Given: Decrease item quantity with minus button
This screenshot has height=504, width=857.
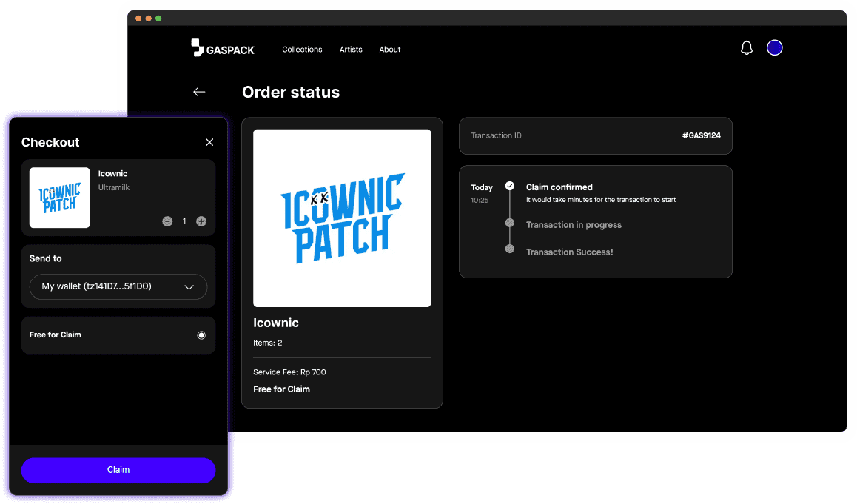Looking at the screenshot, I should 167,221.
